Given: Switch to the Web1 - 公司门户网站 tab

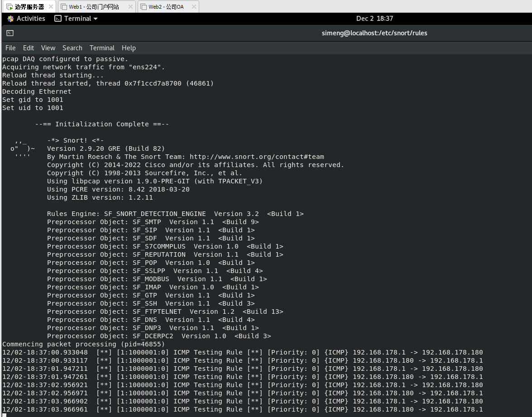Looking at the screenshot, I should coord(94,7).
